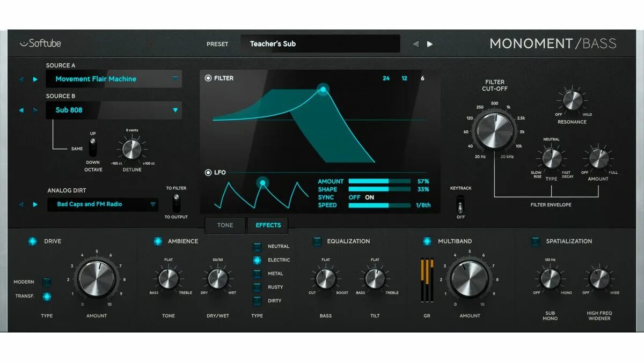Enable the Spatialization section
Screen dimensions: 644x362
[536, 241]
